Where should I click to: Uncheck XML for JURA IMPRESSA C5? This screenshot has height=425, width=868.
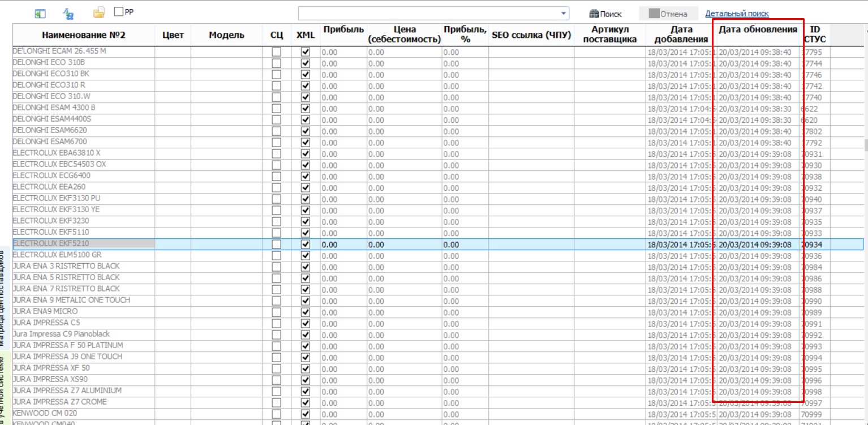(x=306, y=324)
